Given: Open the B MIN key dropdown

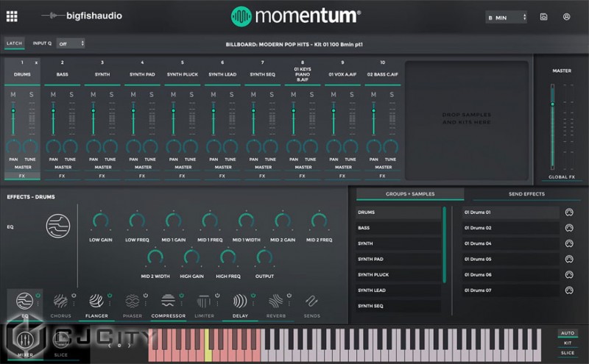Looking at the screenshot, I should pyautogui.click(x=506, y=18).
